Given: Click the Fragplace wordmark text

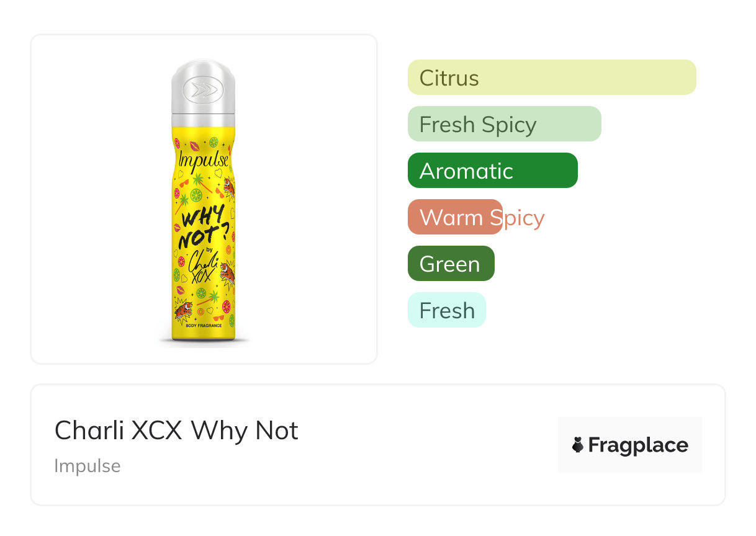Looking at the screenshot, I should [638, 445].
